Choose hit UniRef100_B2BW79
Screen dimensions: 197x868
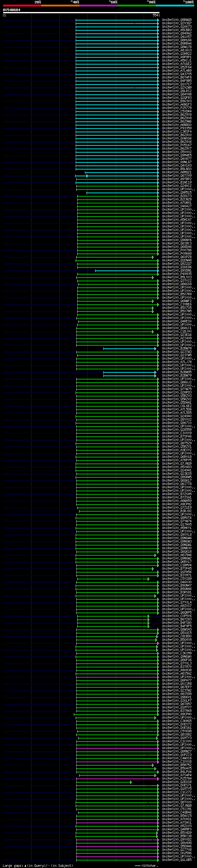pyautogui.click(x=177, y=375)
